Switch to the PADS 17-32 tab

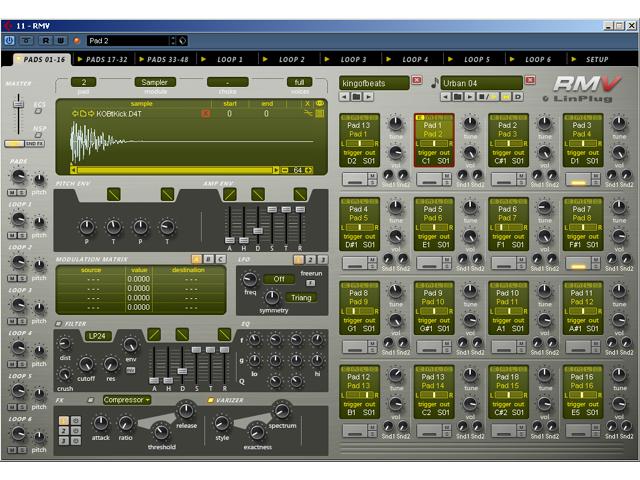tap(102, 60)
